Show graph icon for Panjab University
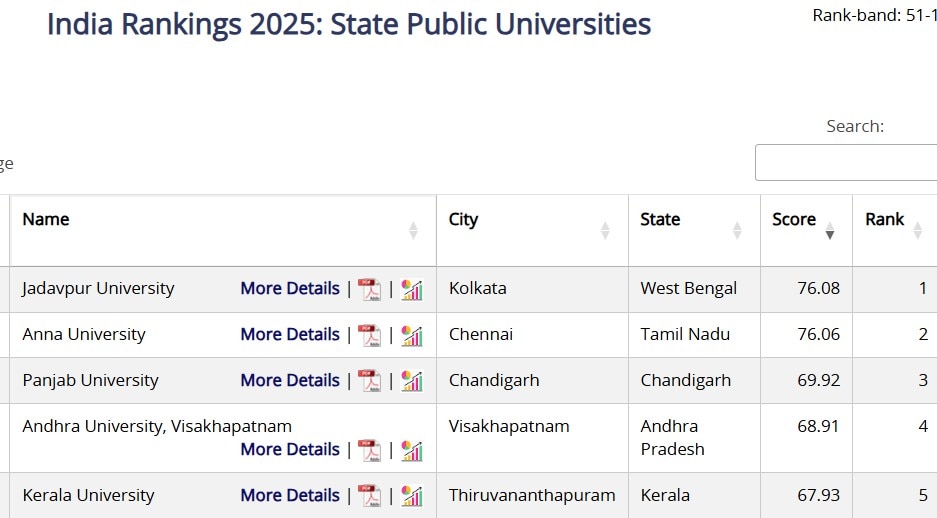Viewport: 937px width, 518px height. pyautogui.click(x=412, y=381)
